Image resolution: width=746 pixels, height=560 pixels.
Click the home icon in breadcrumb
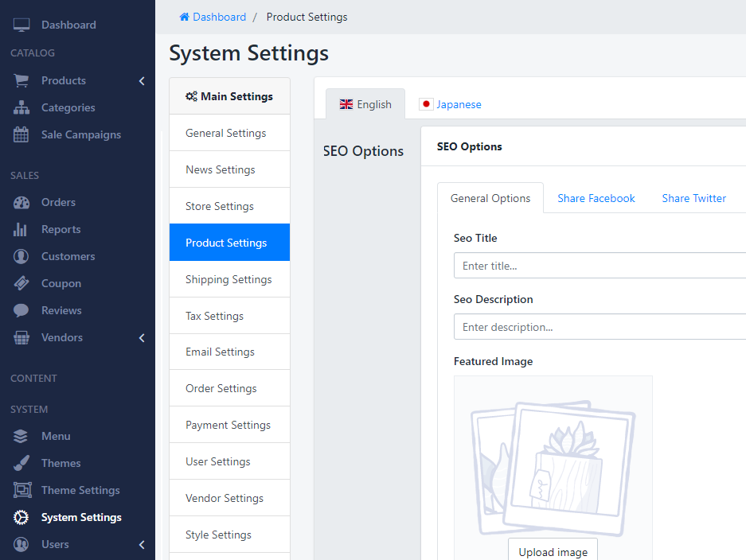[184, 17]
